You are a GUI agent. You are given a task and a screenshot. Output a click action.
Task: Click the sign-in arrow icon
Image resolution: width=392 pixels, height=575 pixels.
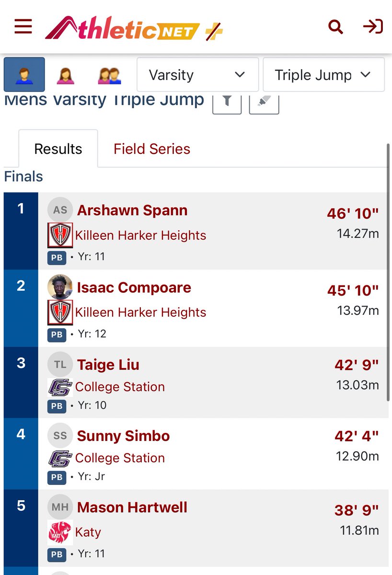click(373, 27)
